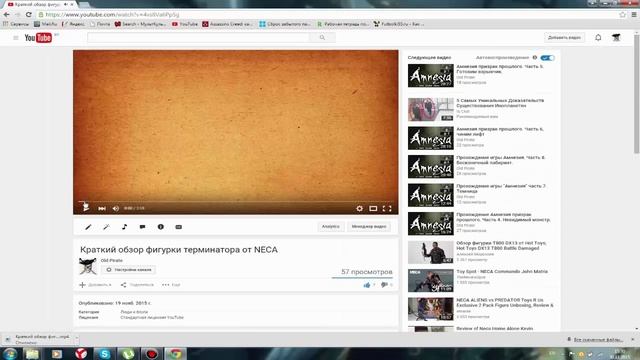The height and width of the screenshot is (360, 640).
Task: Select the active YouTube browser tab
Action: click(x=40, y=4)
